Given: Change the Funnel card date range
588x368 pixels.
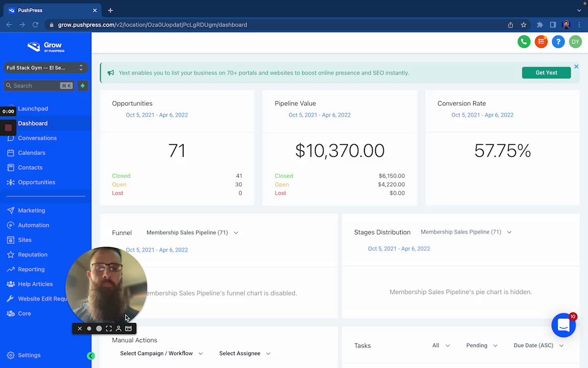Looking at the screenshot, I should (157, 250).
